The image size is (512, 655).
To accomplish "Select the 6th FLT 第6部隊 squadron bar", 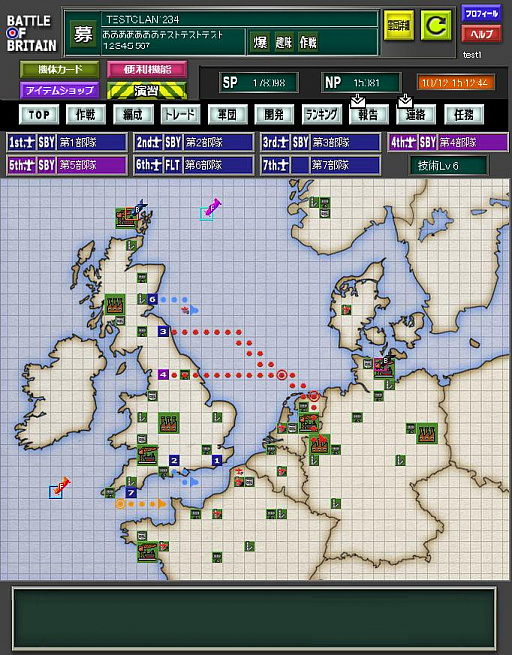I will click(194, 165).
